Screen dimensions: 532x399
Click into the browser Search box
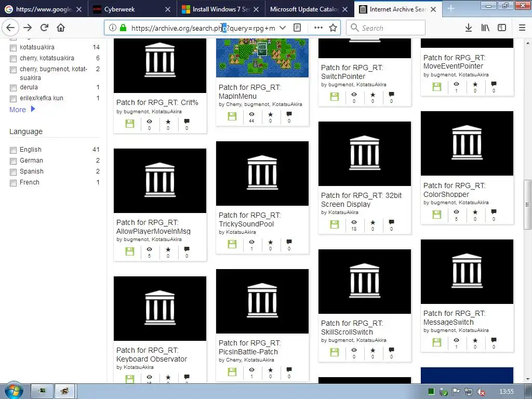(x=385, y=28)
